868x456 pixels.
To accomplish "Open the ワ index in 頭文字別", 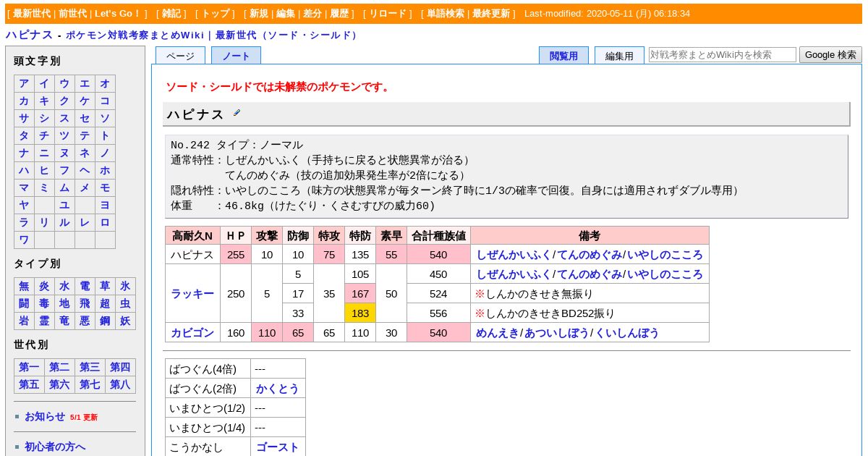I will point(24,240).
